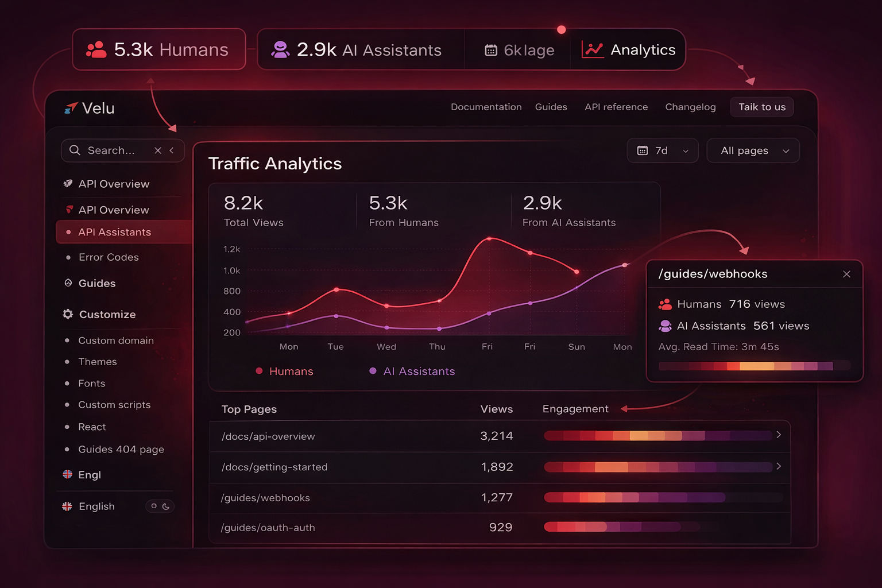Screen dimensions: 882x588
Task: Open the /guides/webhooks page link
Action: point(265,498)
